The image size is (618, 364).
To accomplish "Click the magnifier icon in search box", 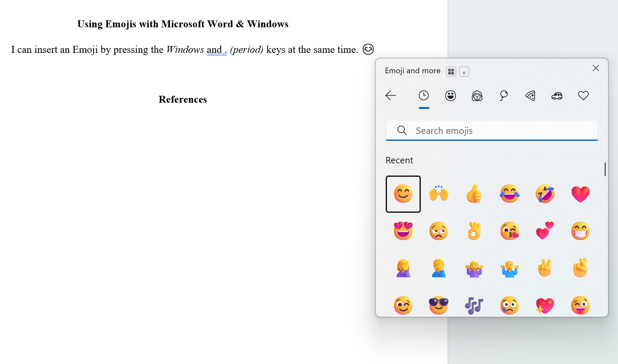I will (402, 130).
